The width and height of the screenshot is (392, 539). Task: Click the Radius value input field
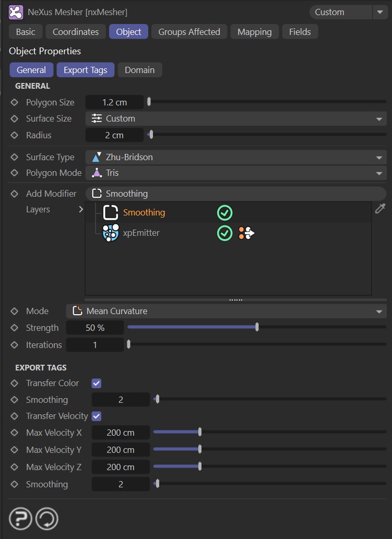(x=114, y=135)
